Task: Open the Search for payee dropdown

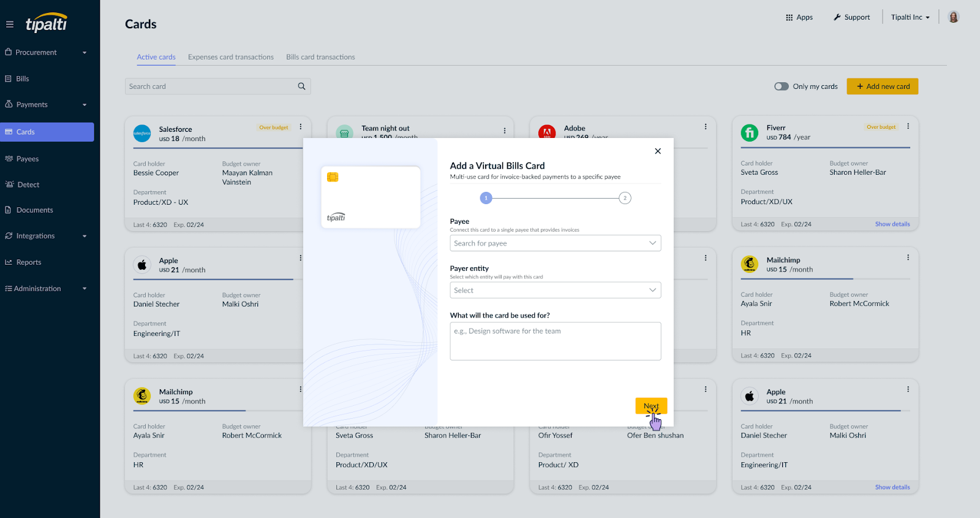Action: [x=556, y=243]
